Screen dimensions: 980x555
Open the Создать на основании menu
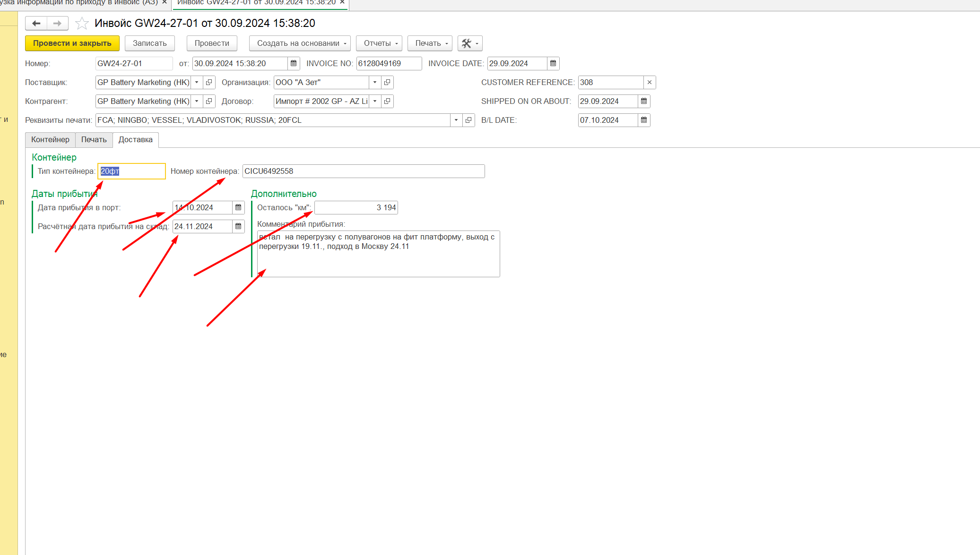click(x=300, y=43)
